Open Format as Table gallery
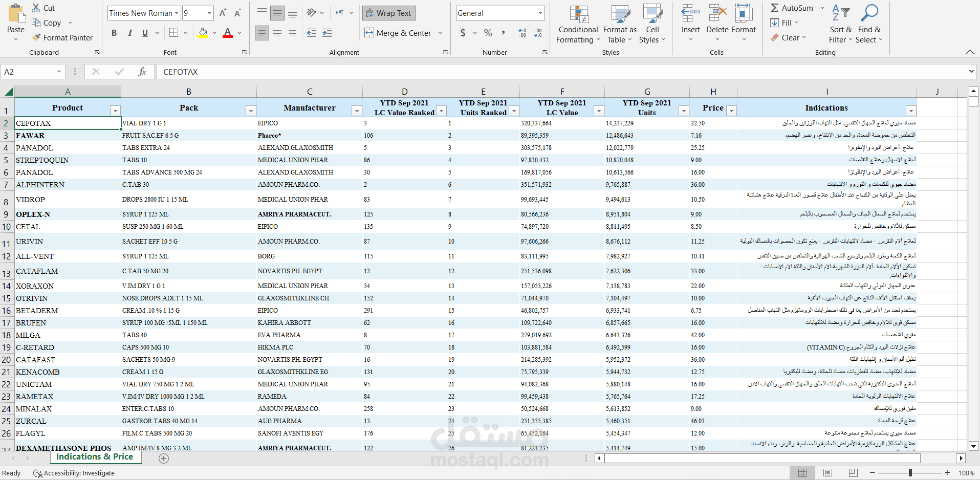The width and height of the screenshot is (980, 480). point(620,24)
